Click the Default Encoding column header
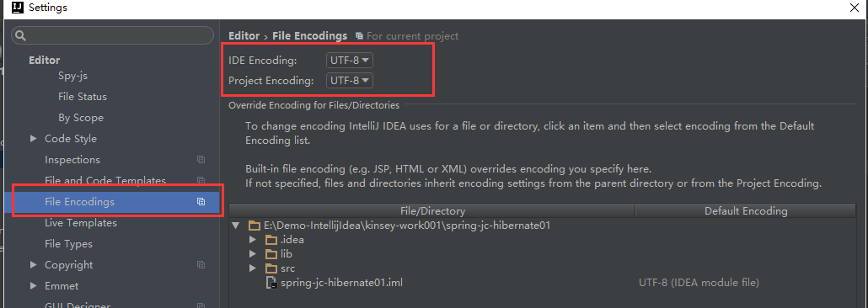Image resolution: width=868 pixels, height=308 pixels. pos(746,210)
